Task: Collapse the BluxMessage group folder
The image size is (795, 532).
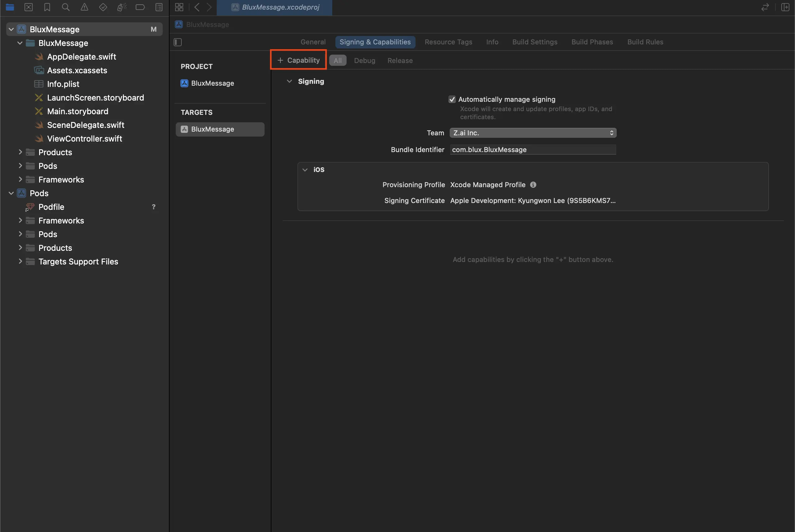Action: [x=20, y=43]
